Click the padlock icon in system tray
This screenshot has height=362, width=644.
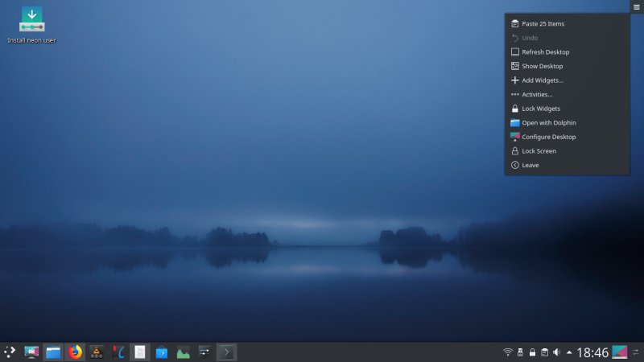click(x=532, y=352)
